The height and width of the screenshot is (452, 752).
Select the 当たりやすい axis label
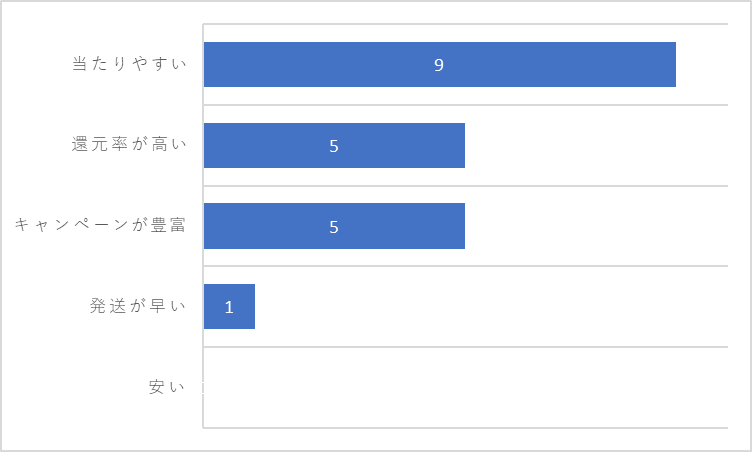click(x=129, y=63)
